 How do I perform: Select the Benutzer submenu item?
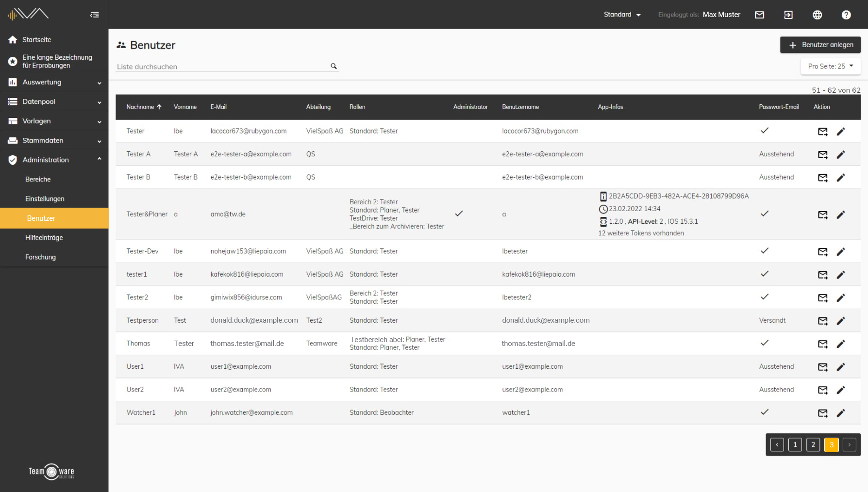[54, 218]
